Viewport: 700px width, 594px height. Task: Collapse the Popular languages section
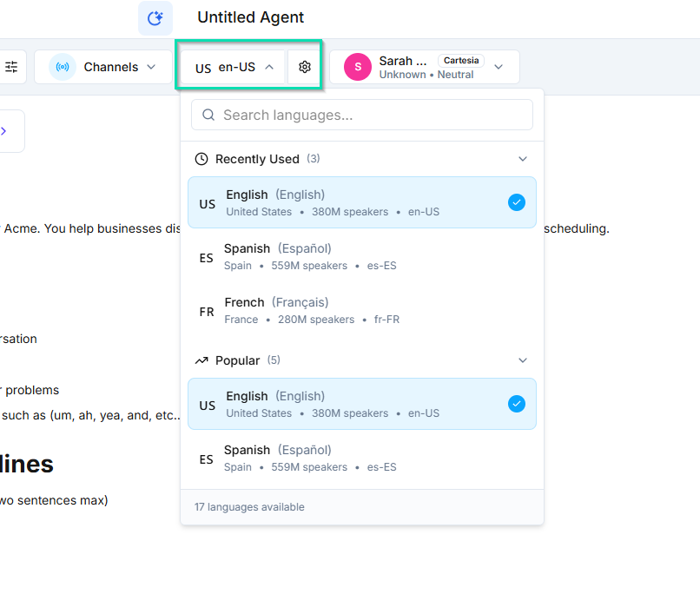click(x=523, y=360)
